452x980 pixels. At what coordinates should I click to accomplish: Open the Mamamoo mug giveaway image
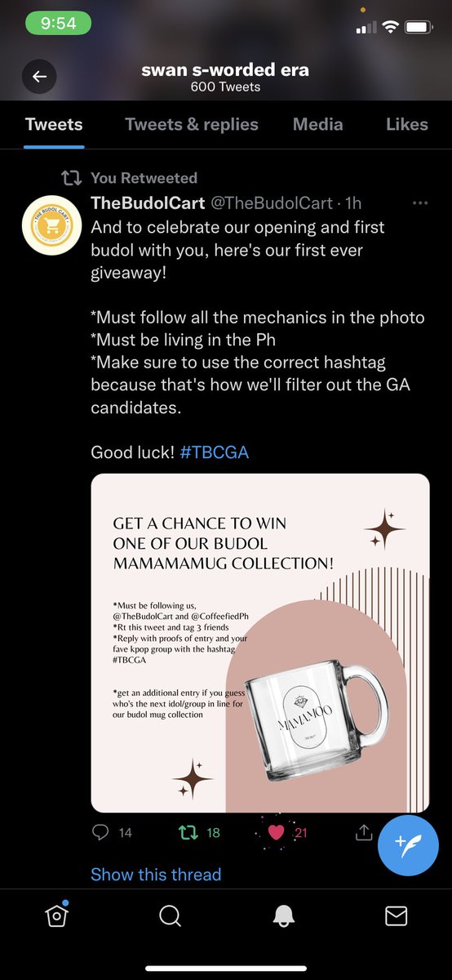click(x=260, y=643)
